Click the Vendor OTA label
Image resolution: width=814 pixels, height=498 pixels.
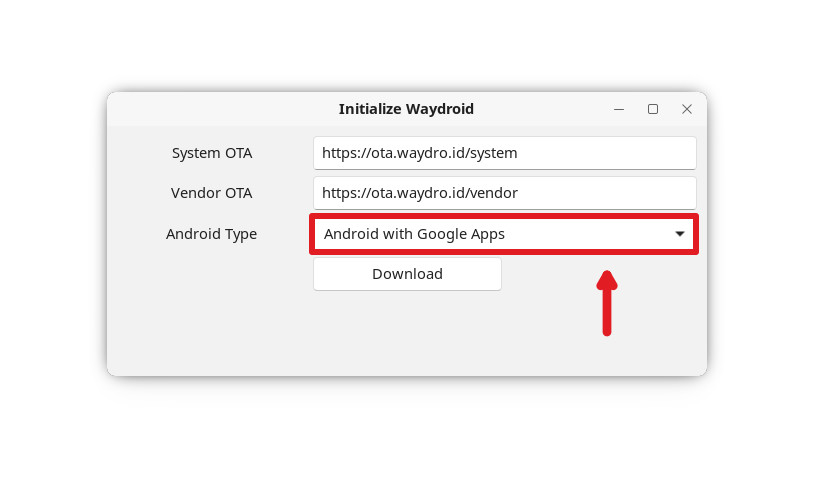(212, 193)
